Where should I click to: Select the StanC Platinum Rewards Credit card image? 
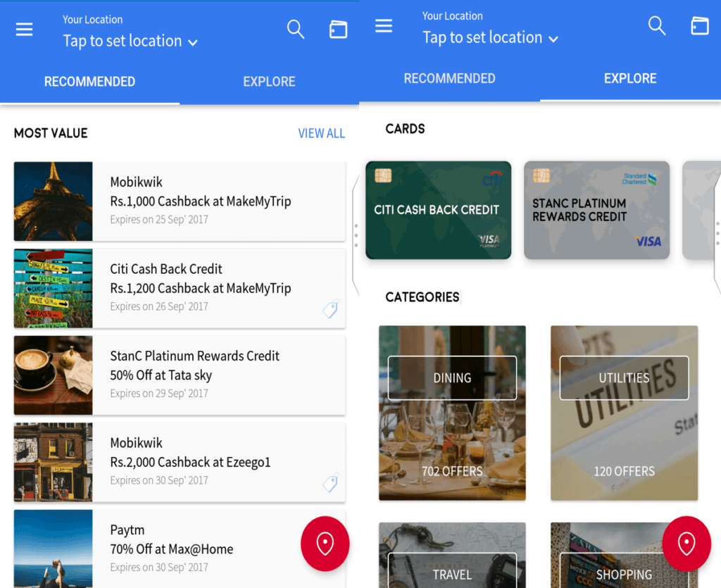[x=596, y=210]
